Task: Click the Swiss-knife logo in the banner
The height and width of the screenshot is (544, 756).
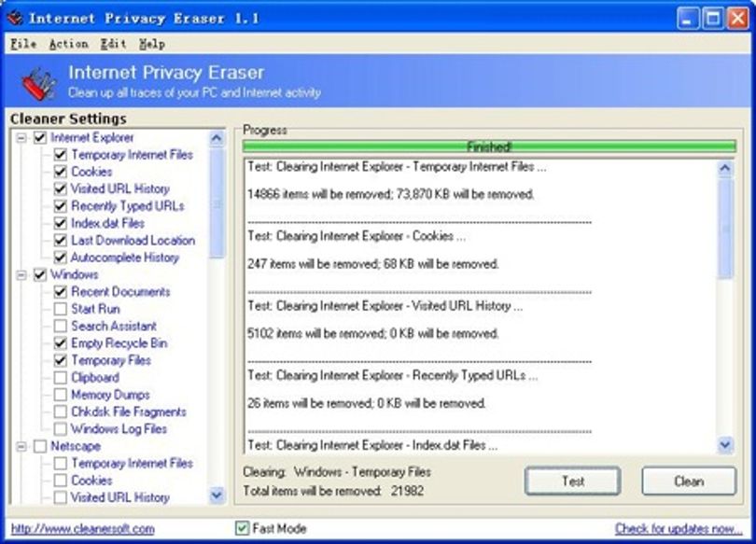Action: pyautogui.click(x=38, y=84)
